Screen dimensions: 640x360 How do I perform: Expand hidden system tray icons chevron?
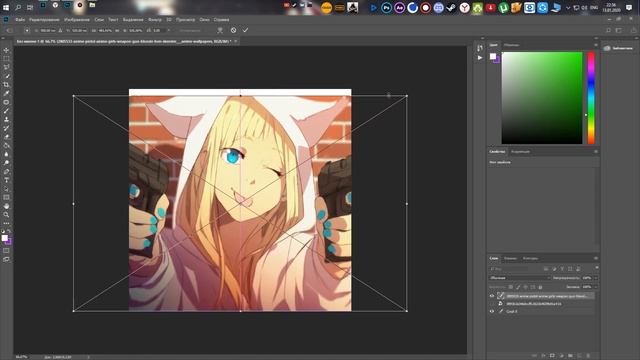(x=568, y=8)
